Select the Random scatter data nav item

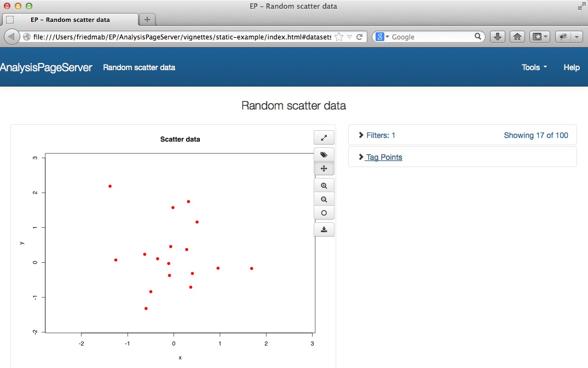(139, 67)
